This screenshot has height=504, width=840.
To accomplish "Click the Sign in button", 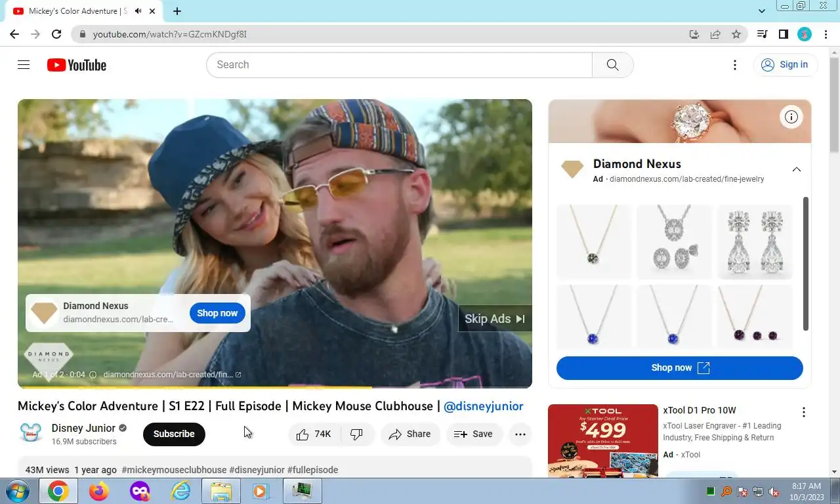I will 785,64.
